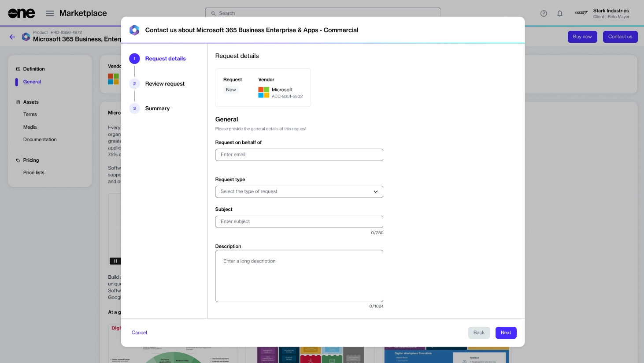Viewport: 644px width, 363px height.
Task: Open the hamburger navigation menu
Action: (50, 13)
